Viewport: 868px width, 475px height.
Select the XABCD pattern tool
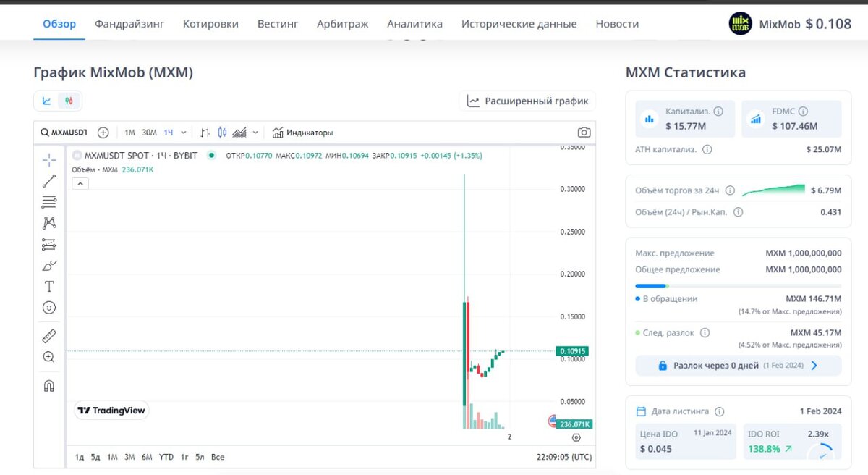point(49,223)
